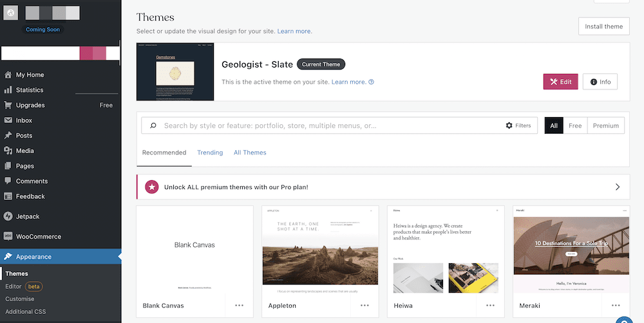Click the Pages icon in sidebar

click(x=8, y=166)
